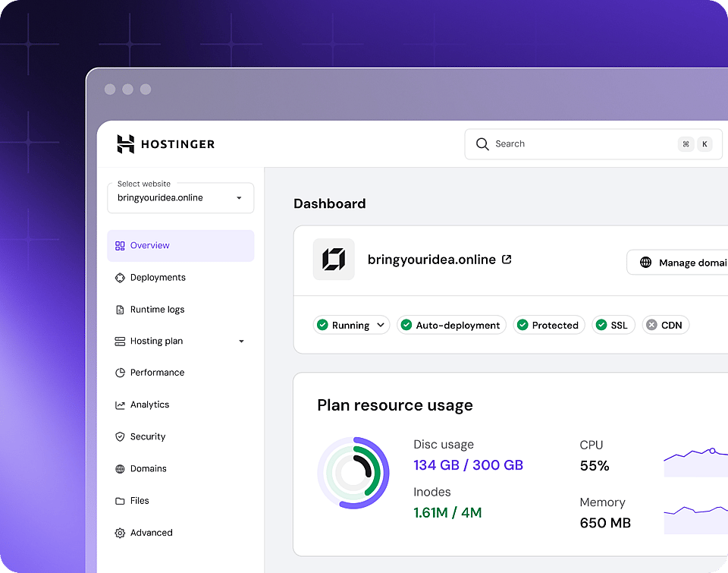Click the 55% CPU value
728x573 pixels.
tap(595, 466)
